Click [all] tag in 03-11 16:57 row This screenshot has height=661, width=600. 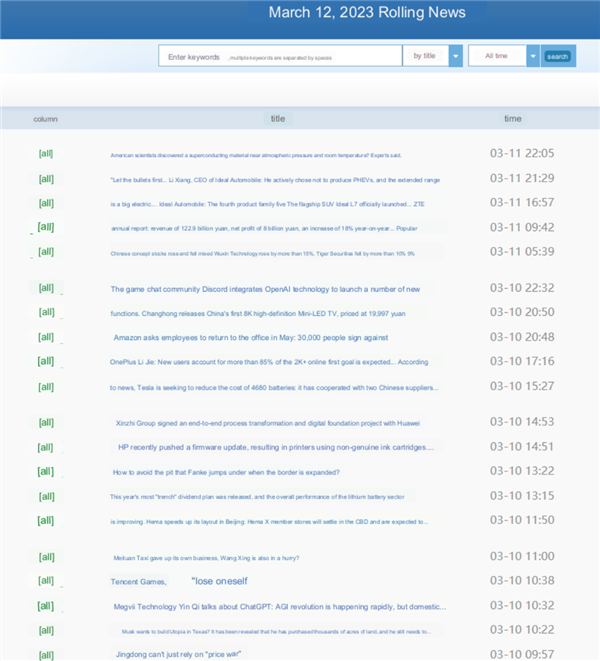(x=46, y=203)
